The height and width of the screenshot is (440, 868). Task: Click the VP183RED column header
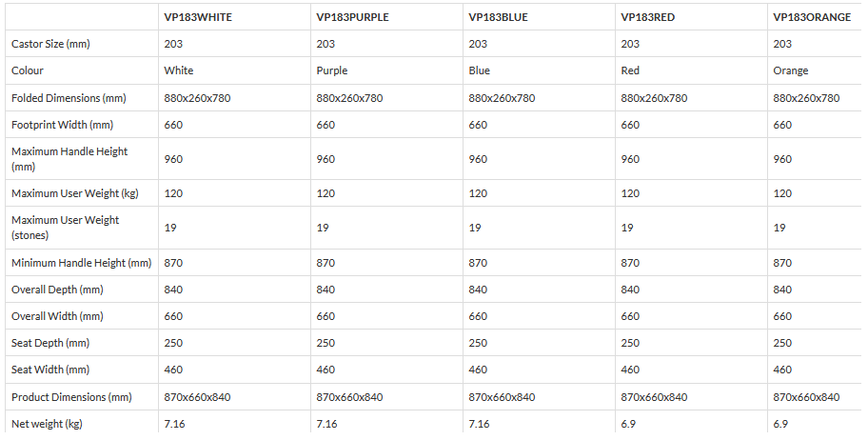pyautogui.click(x=648, y=17)
